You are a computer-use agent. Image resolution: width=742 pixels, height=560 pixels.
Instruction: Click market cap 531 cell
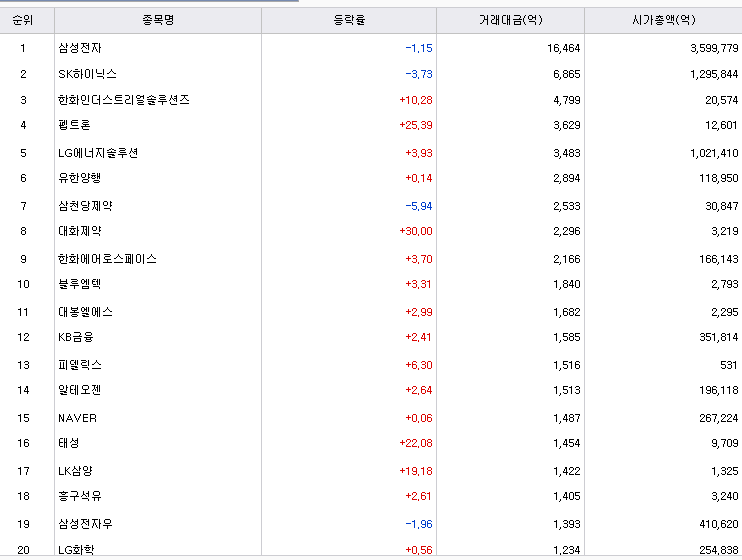(729, 365)
